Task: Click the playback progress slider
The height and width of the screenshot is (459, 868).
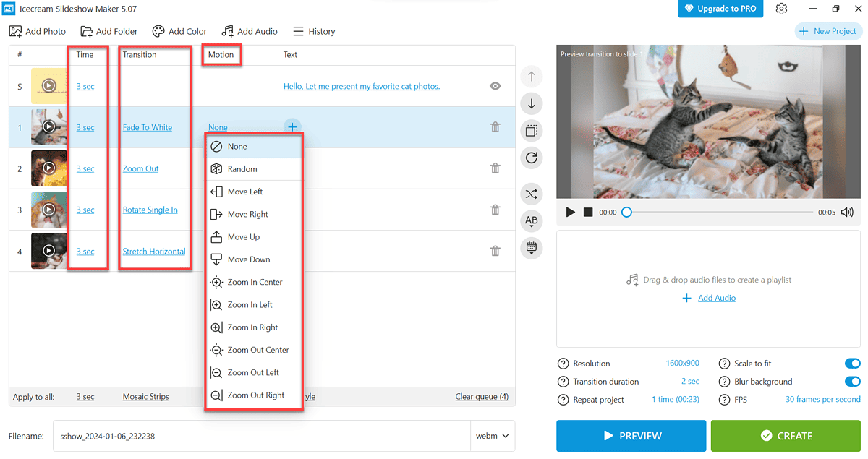Action: tap(626, 212)
